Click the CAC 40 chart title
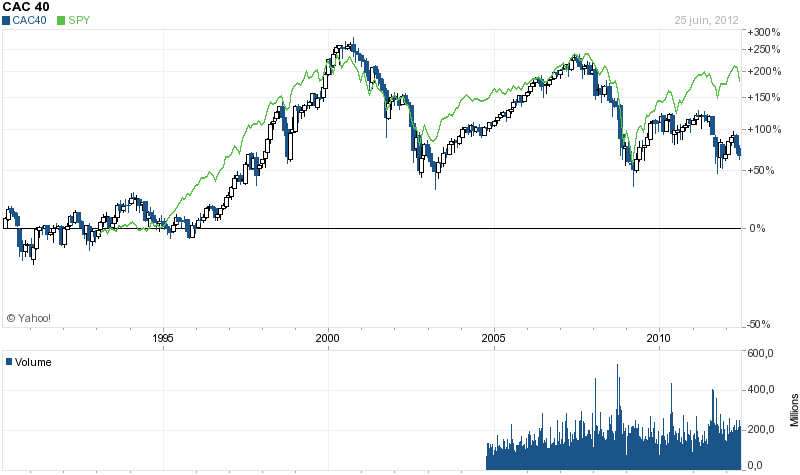 click(26, 7)
